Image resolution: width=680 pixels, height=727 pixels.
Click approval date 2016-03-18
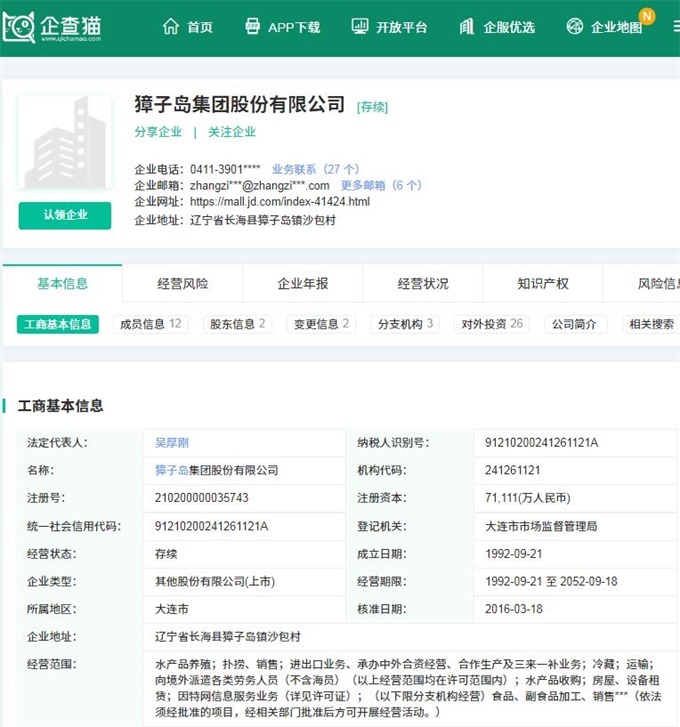(514, 609)
